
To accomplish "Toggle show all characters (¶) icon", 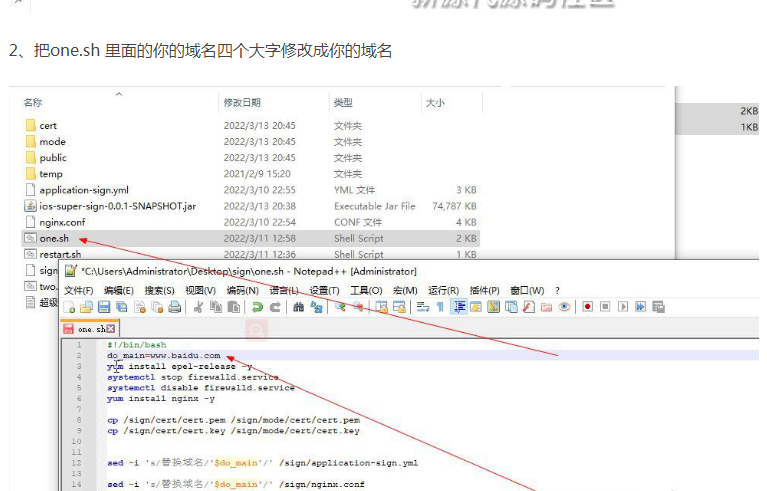I will pyautogui.click(x=439, y=307).
